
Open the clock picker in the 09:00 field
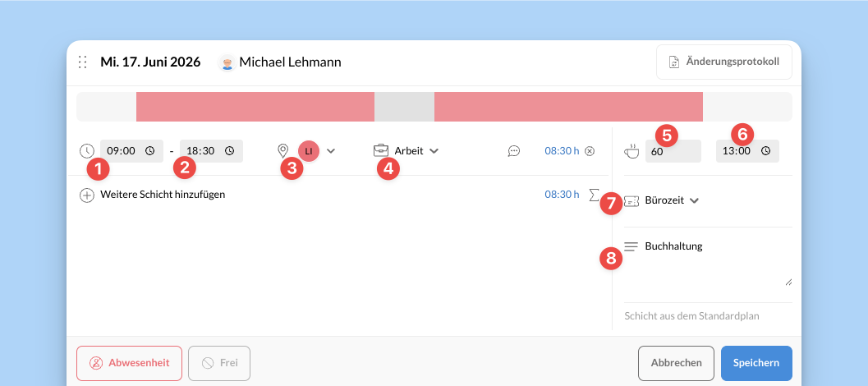coord(149,150)
